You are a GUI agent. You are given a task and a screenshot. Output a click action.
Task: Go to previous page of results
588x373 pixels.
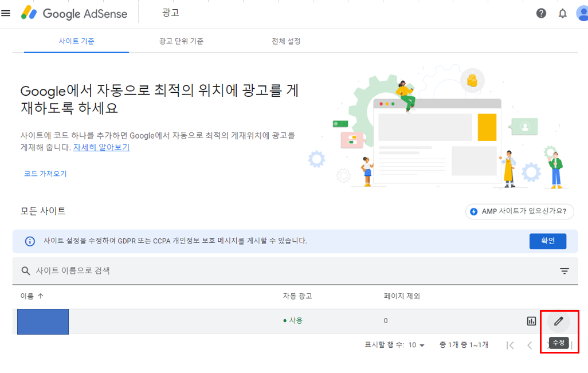pos(530,345)
